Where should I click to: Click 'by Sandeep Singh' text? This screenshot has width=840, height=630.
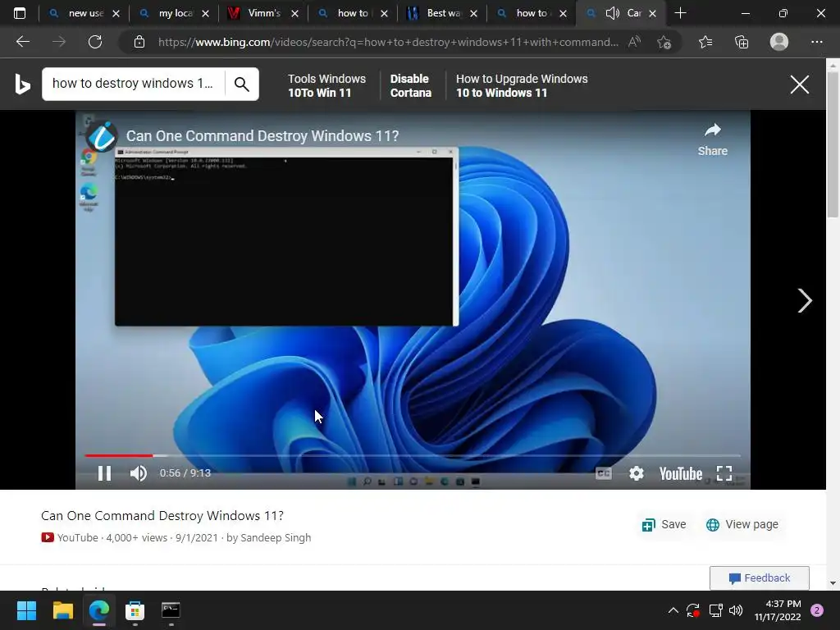(x=268, y=538)
